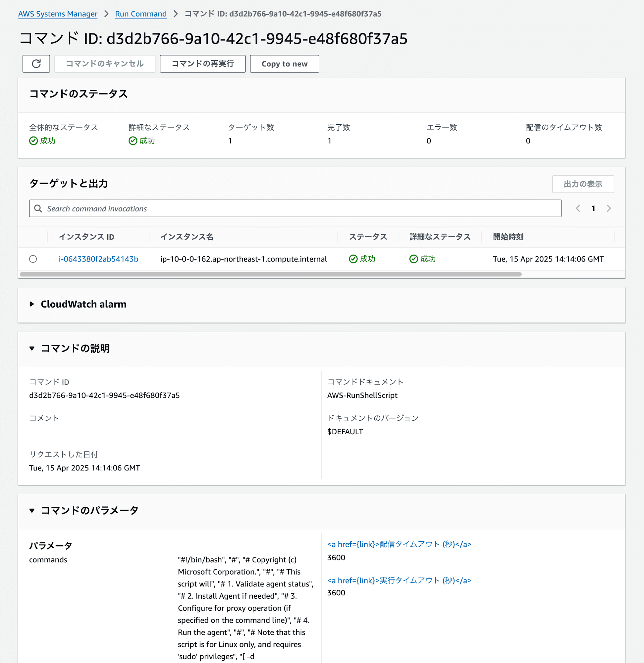
Task: Click the 詳細なステータス column header in table
Action: [440, 237]
